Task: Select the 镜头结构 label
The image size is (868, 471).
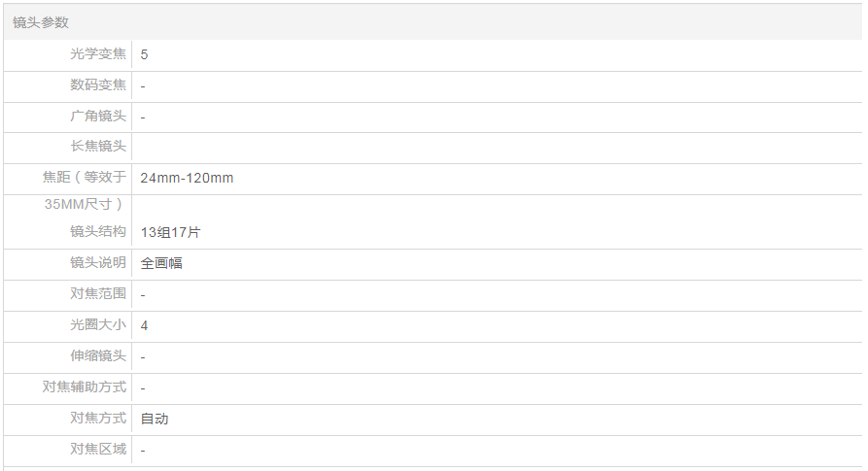Action: point(97,232)
